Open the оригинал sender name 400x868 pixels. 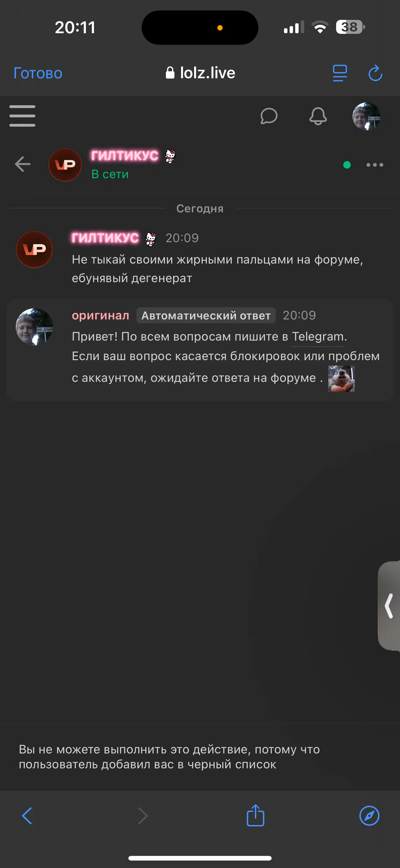tap(100, 315)
